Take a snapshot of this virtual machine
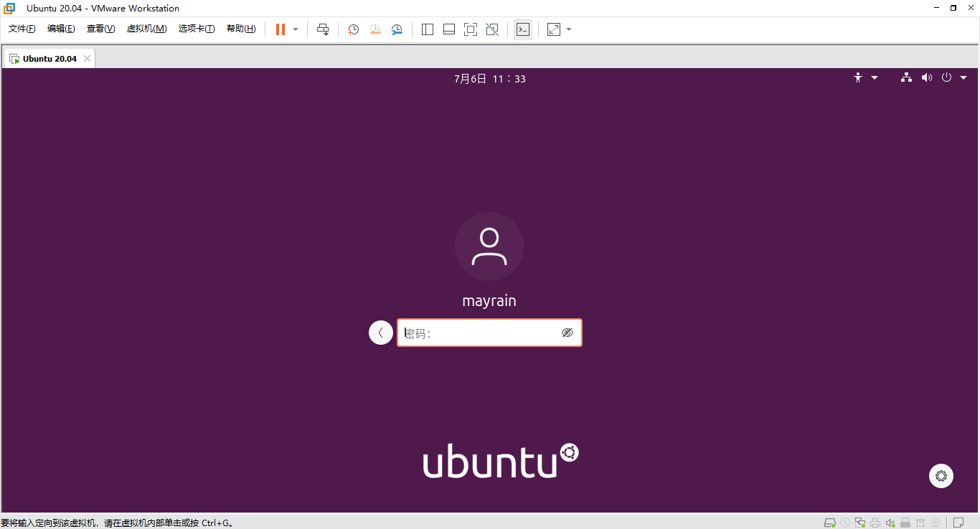This screenshot has height=529, width=980. [x=354, y=29]
